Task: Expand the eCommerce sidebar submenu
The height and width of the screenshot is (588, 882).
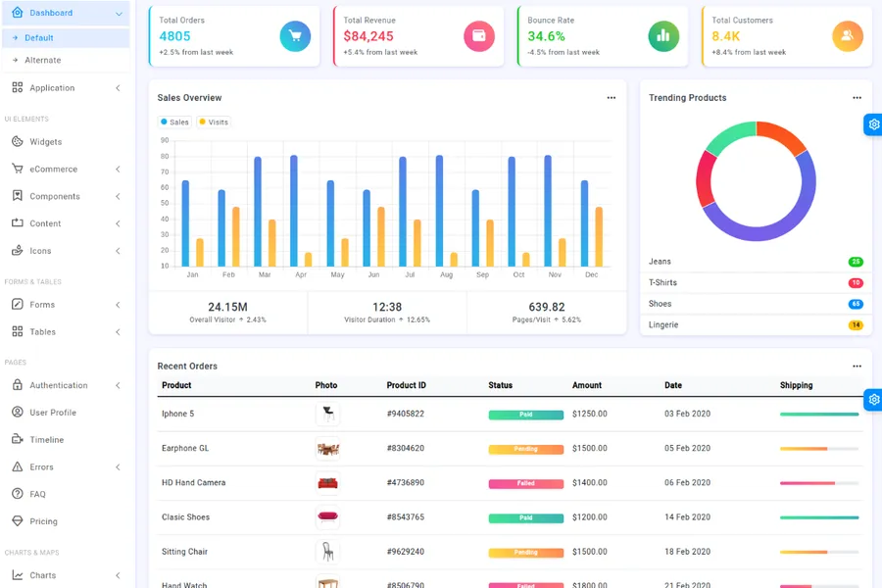Action: (118, 170)
